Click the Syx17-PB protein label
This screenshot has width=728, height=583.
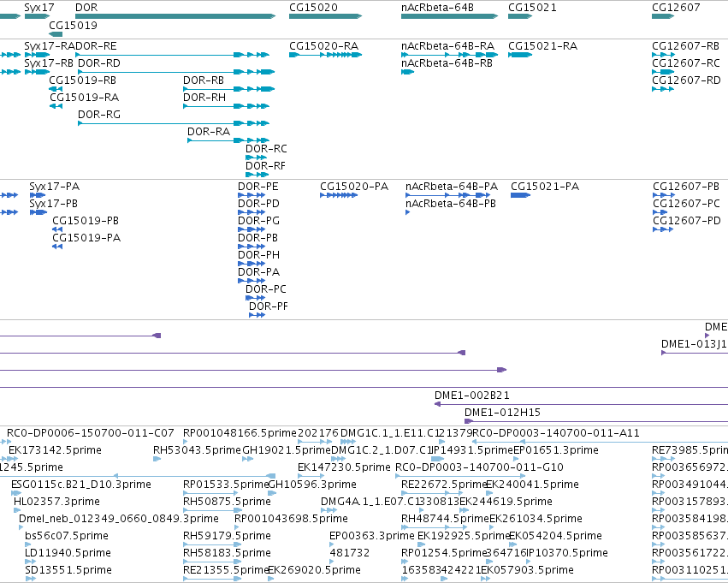point(53,204)
